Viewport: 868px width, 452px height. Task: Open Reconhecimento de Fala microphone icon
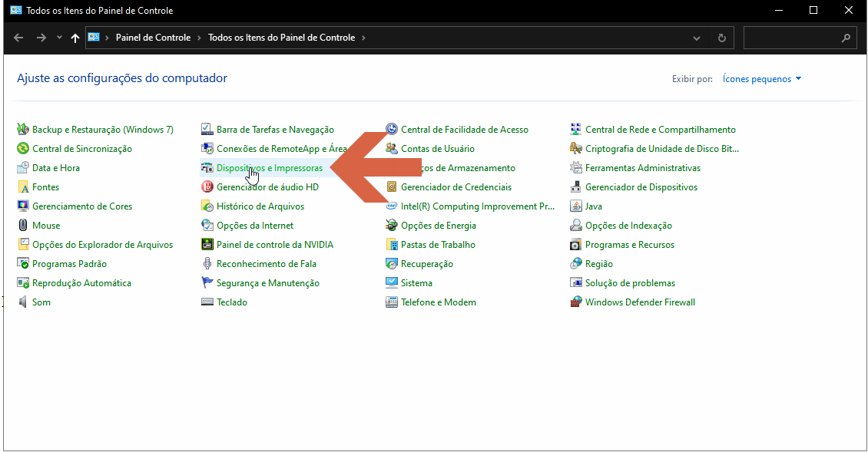(x=207, y=263)
